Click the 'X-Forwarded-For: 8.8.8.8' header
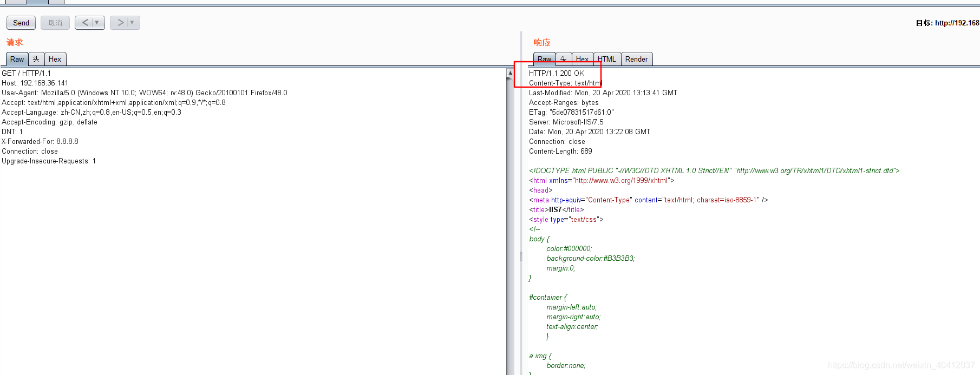980x375 pixels. [40, 141]
